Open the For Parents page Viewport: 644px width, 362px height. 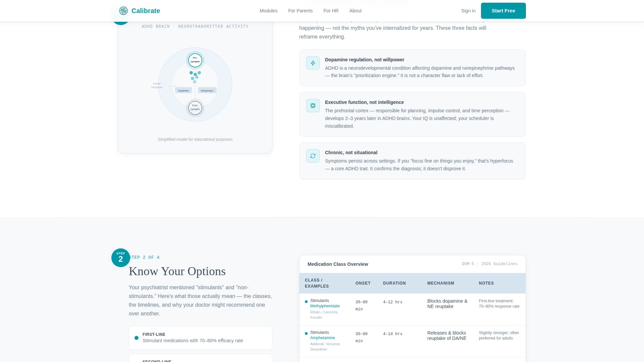tap(301, 11)
